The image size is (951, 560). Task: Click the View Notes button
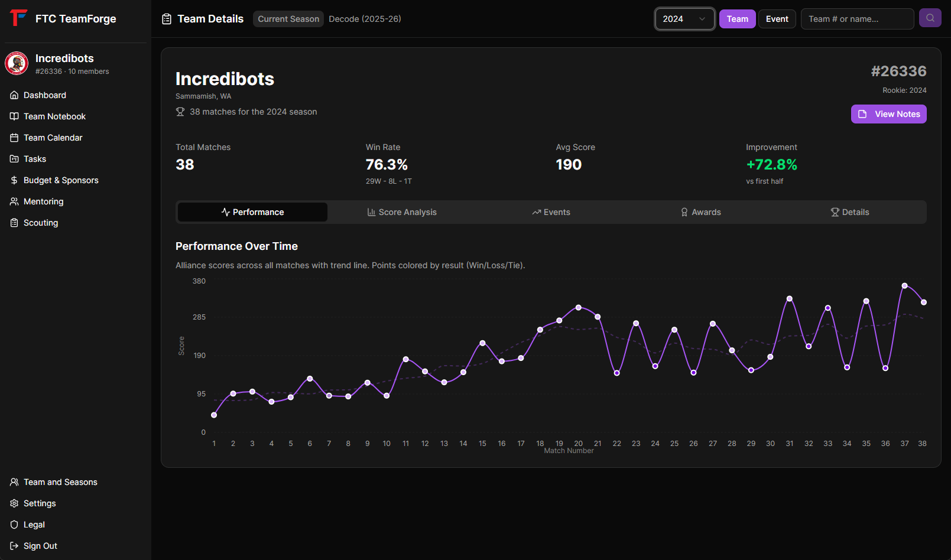point(888,114)
